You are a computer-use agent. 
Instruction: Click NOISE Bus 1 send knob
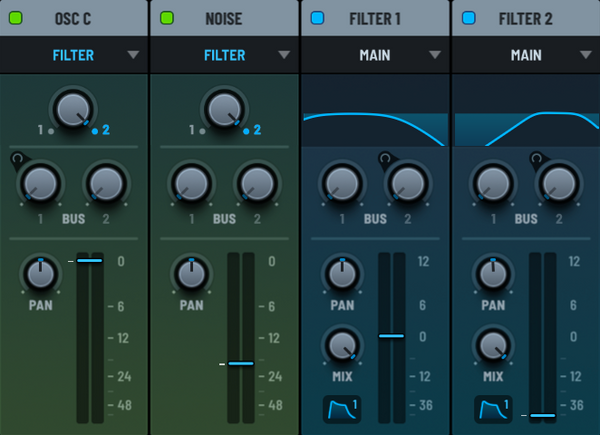click(x=191, y=184)
